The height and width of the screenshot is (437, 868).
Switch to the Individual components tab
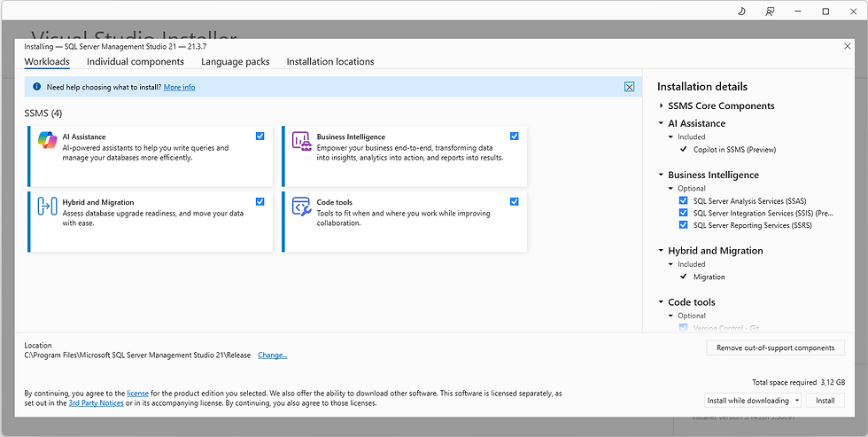pyautogui.click(x=136, y=62)
